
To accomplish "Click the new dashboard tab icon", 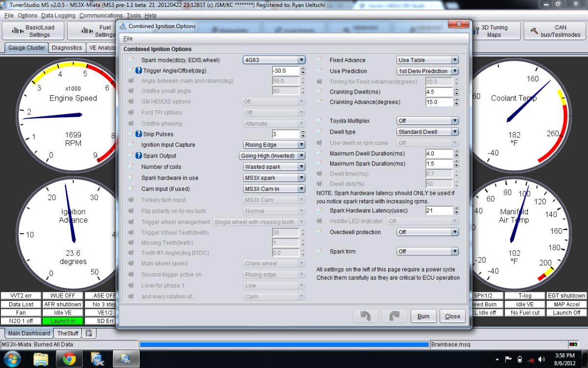I will pyautogui.click(x=89, y=333).
